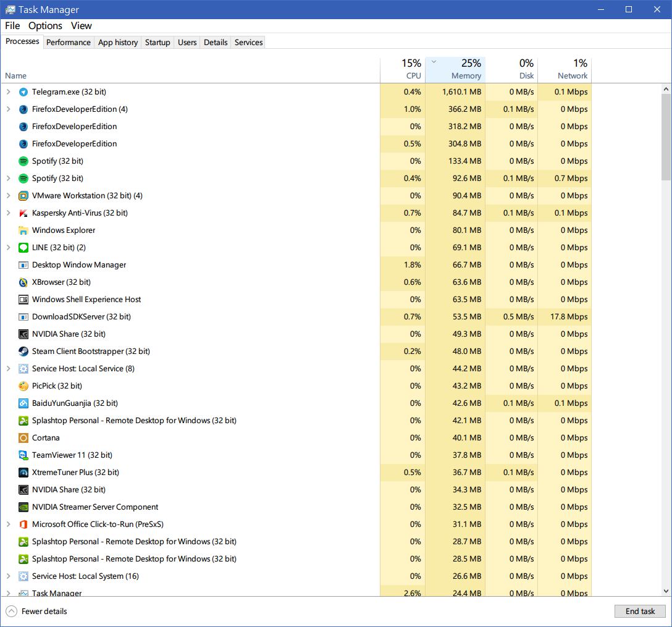
Task: Click the scrollbar up arrow
Action: tap(666, 89)
